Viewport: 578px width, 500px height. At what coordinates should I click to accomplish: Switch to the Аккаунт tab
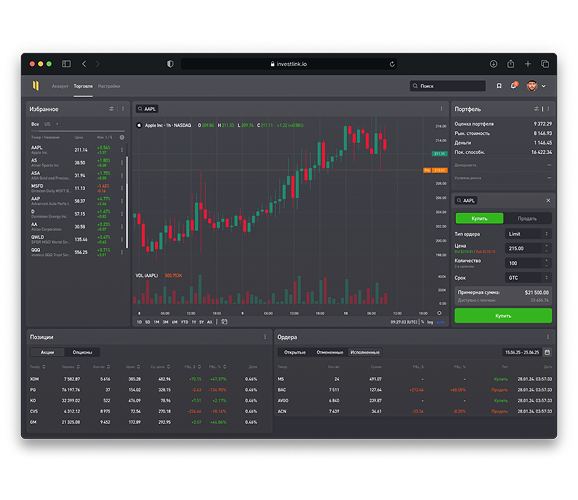(x=60, y=86)
